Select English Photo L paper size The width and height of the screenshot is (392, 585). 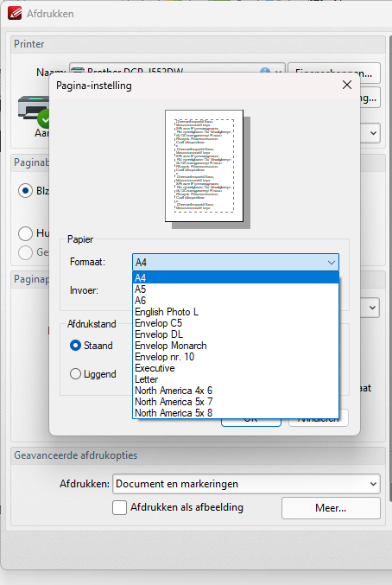tap(236, 312)
